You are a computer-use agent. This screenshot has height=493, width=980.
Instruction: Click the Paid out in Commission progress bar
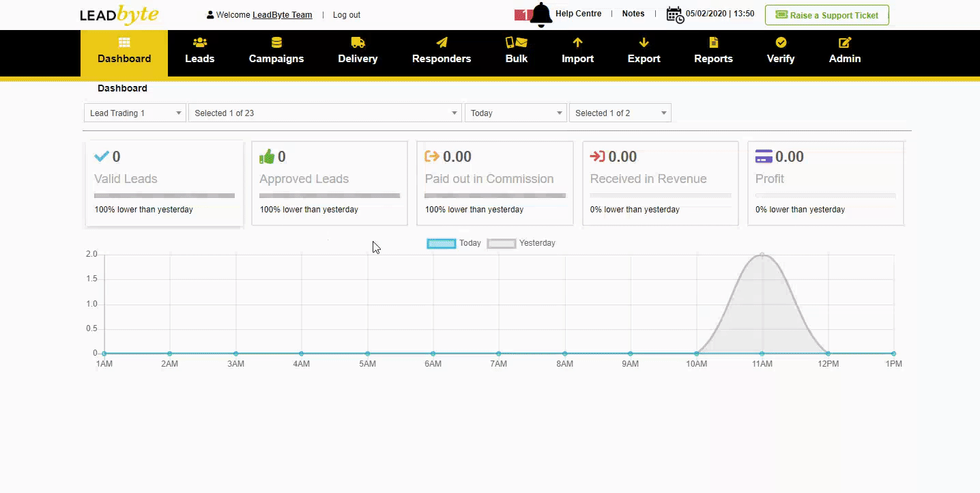pyautogui.click(x=495, y=196)
